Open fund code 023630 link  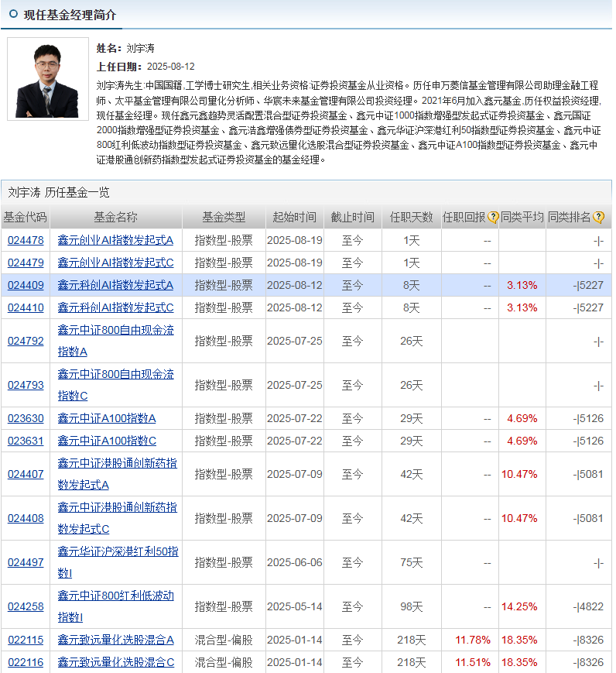26,418
